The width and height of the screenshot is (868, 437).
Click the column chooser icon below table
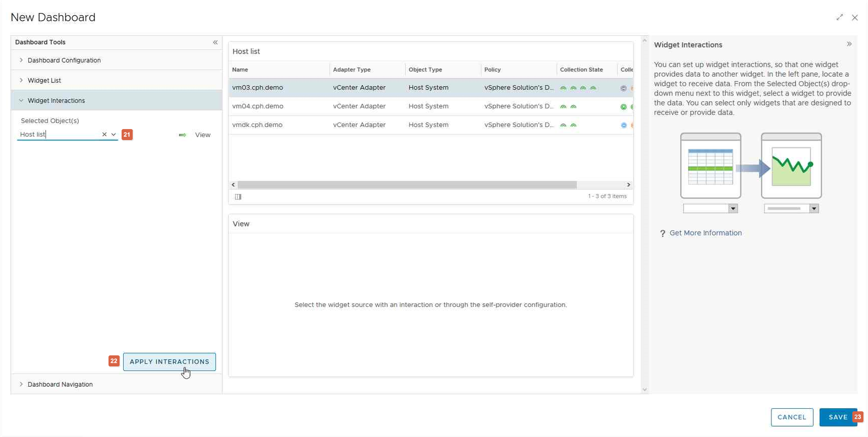pyautogui.click(x=238, y=197)
